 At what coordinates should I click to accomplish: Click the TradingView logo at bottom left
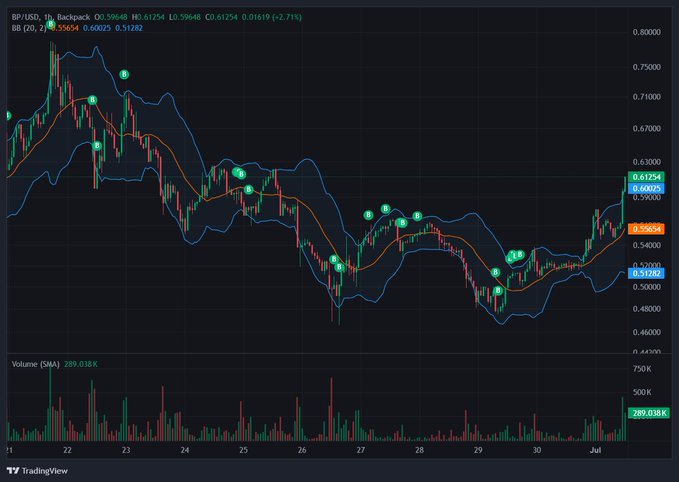[37, 471]
